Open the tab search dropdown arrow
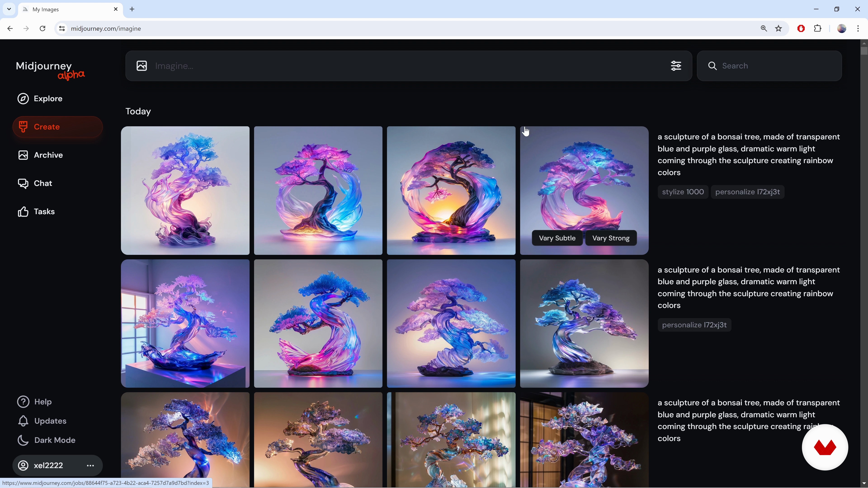 click(9, 9)
